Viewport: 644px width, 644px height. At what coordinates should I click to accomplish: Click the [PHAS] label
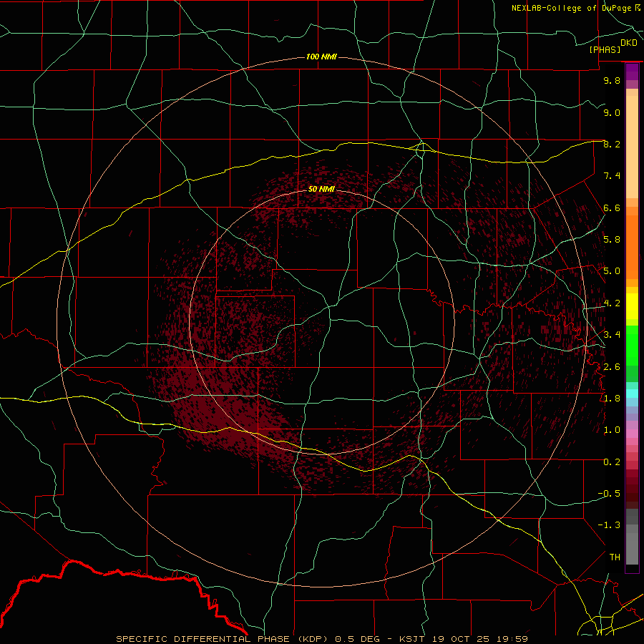pyautogui.click(x=605, y=50)
